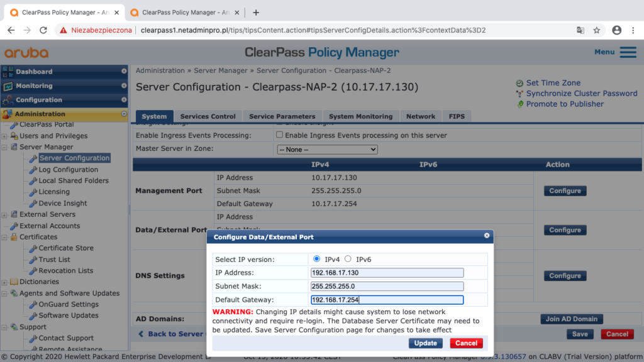Configure the Management Port
The width and height of the screenshot is (644, 362).
pos(565,191)
